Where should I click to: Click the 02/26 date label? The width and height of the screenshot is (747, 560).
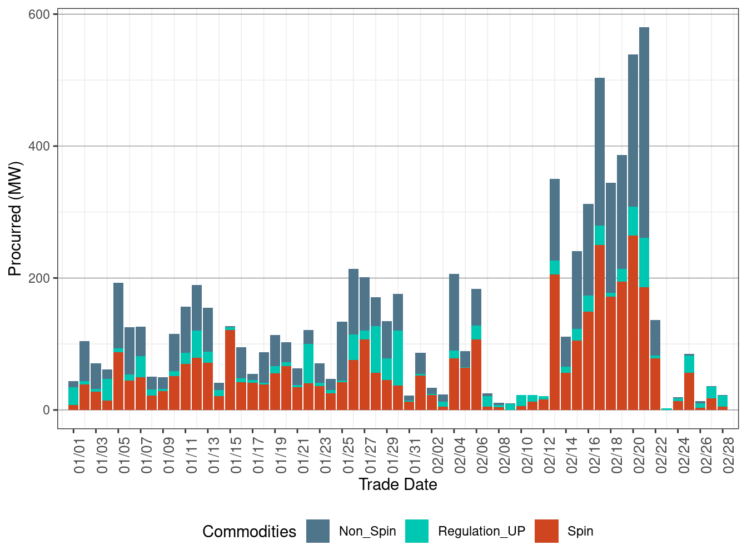click(706, 456)
